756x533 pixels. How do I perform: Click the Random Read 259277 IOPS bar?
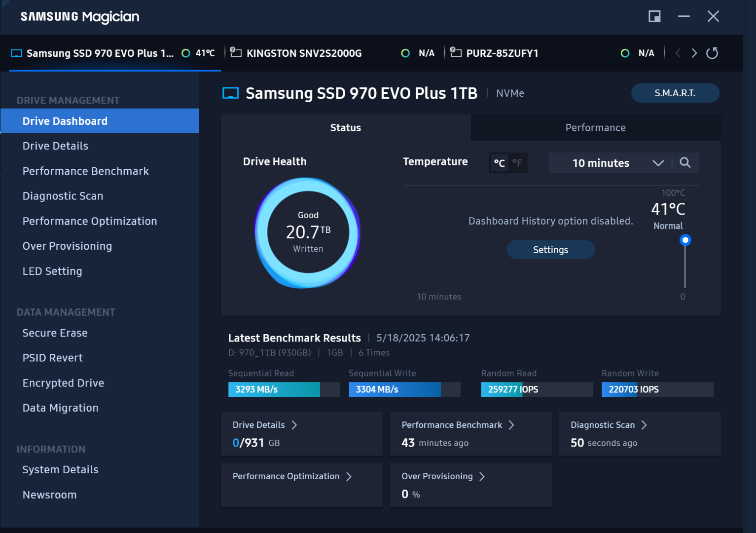[x=537, y=389]
